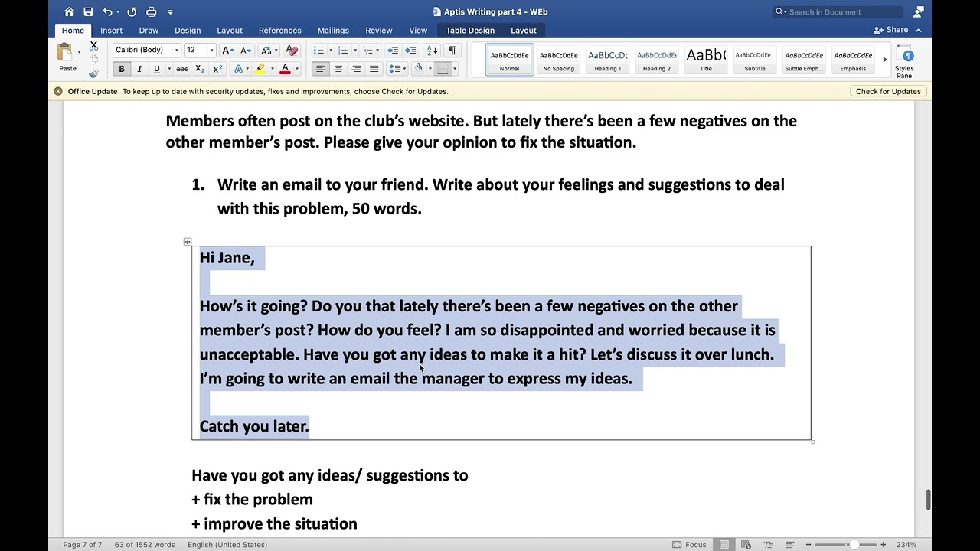Open the Design tab
The image size is (980, 551).
pyautogui.click(x=188, y=31)
